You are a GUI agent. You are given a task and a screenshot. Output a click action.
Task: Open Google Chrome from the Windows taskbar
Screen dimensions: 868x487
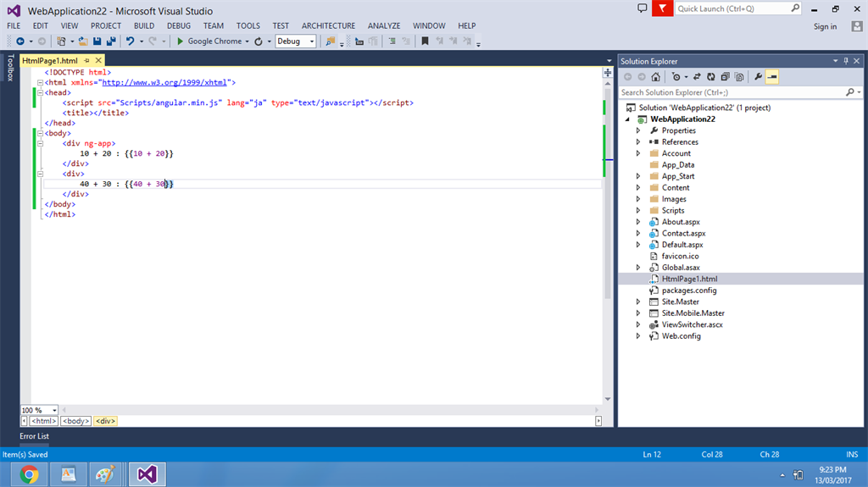pyautogui.click(x=30, y=474)
